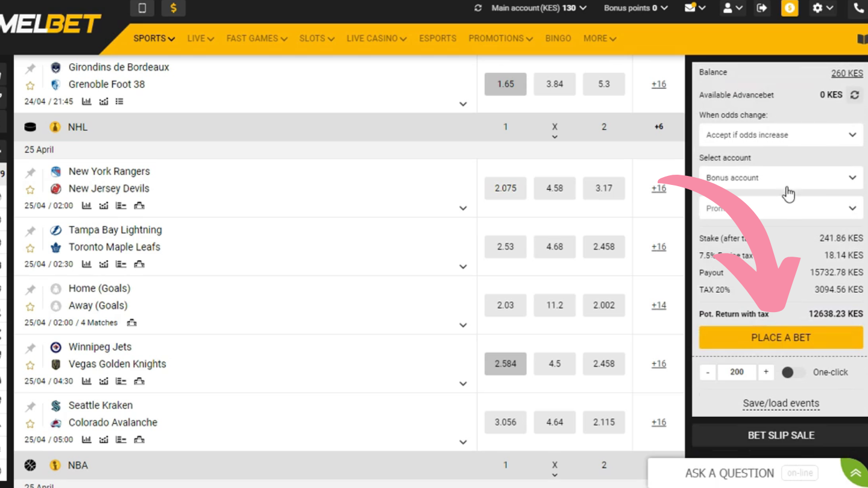Toggle the One-click betting switch
Image resolution: width=868 pixels, height=488 pixels.
coord(793,372)
